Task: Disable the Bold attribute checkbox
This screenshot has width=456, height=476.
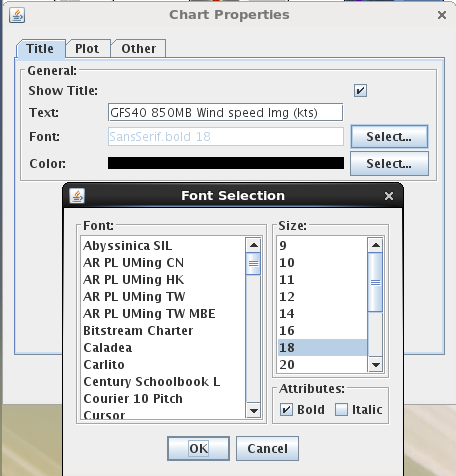Action: [286, 409]
